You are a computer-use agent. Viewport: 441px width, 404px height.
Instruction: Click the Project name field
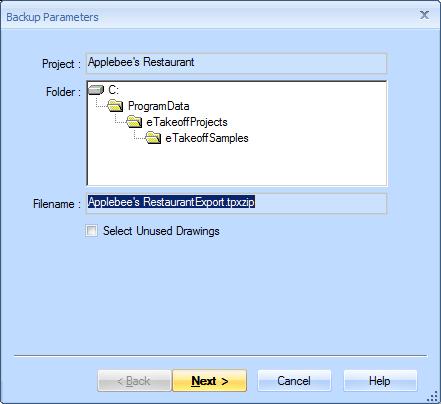237,63
